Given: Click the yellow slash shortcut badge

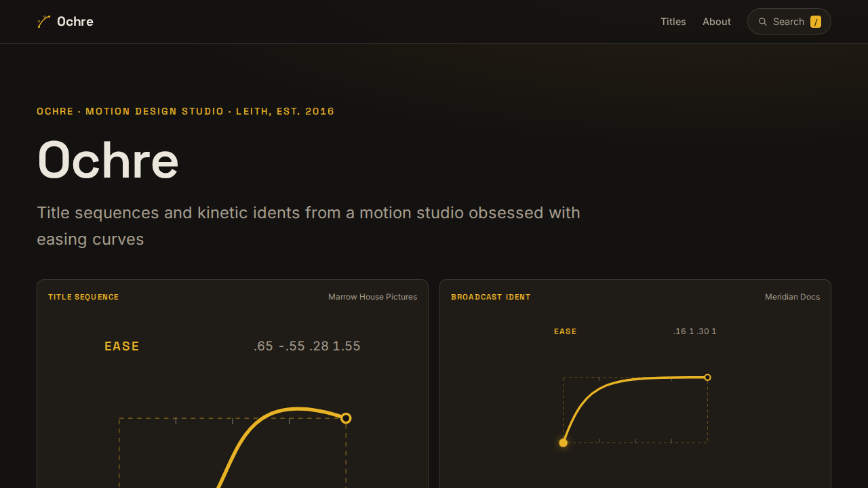Looking at the screenshot, I should (816, 22).
